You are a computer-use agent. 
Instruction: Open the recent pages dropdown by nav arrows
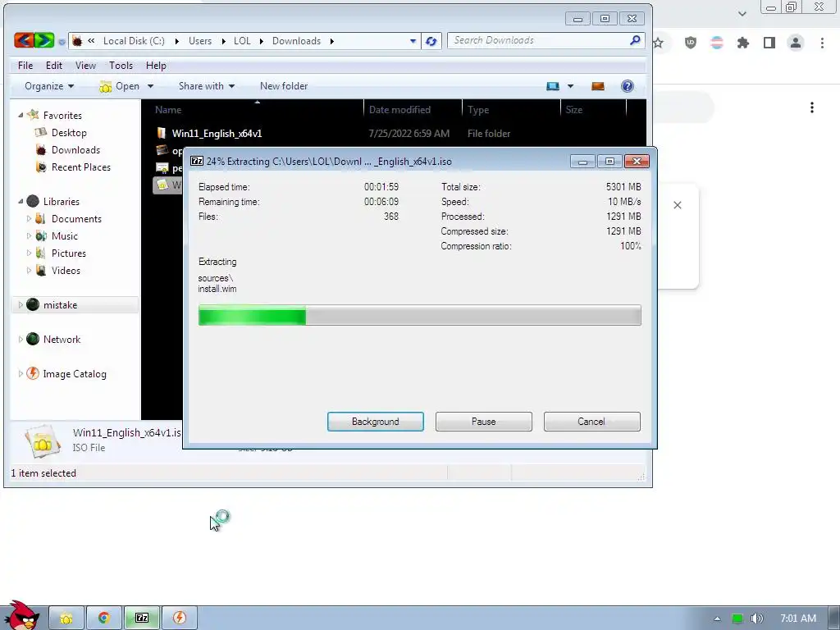[x=61, y=41]
